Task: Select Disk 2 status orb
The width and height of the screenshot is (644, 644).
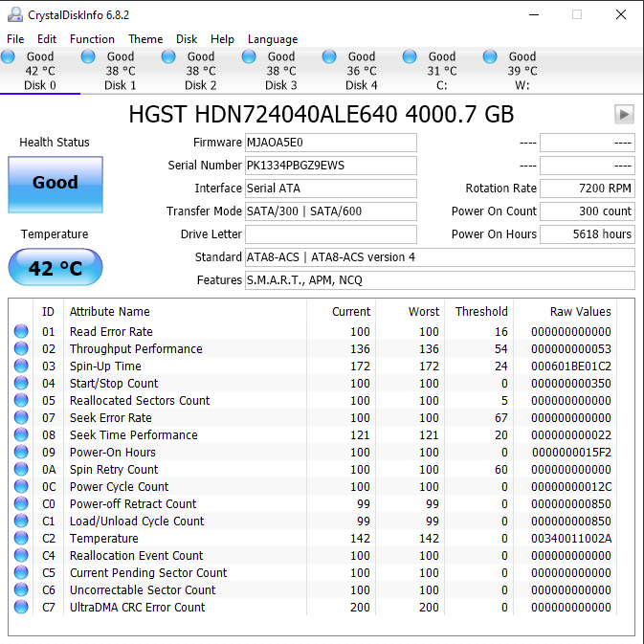Action: pos(168,56)
